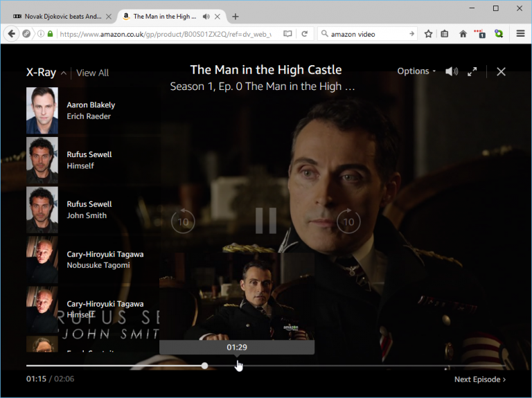Show site information icon
The height and width of the screenshot is (398, 532).
[40, 33]
